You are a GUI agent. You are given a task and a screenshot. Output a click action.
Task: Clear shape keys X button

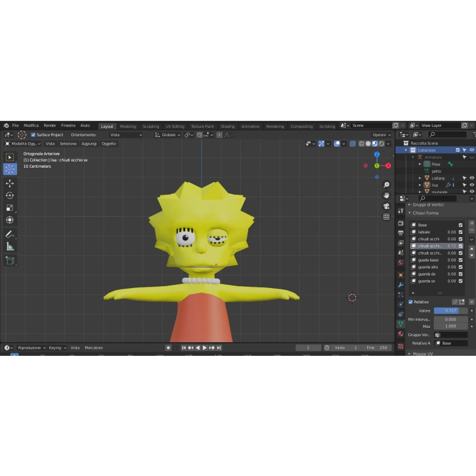[471, 302]
